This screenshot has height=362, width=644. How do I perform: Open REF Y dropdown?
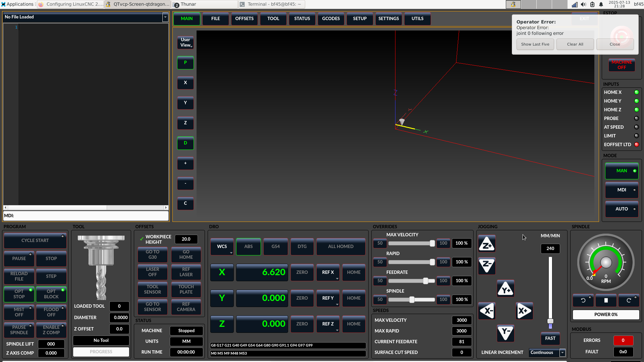point(328,298)
